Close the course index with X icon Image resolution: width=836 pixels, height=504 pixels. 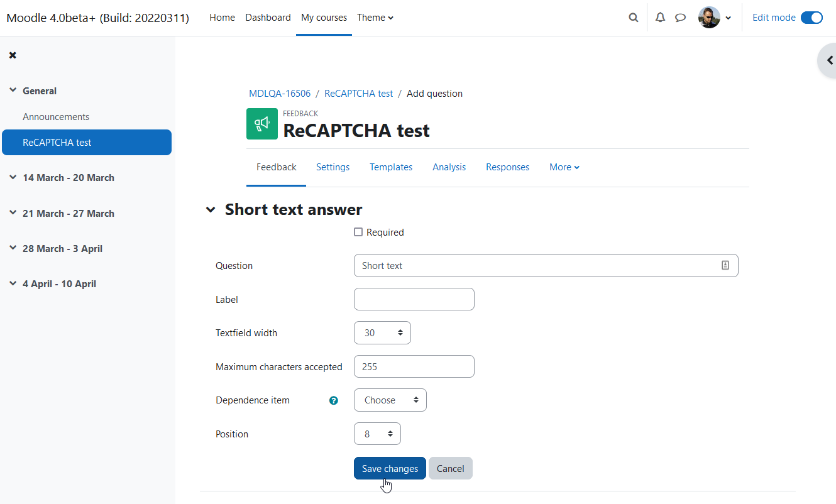[13, 55]
